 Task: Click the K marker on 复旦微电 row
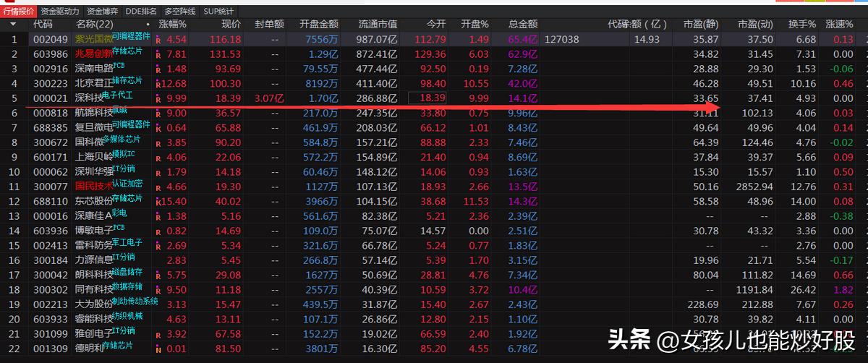point(158,128)
